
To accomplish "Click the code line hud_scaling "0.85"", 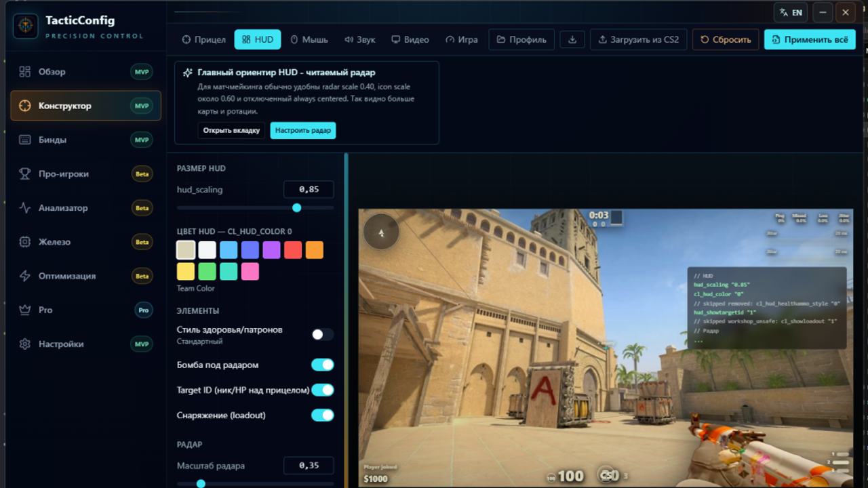I will click(722, 285).
